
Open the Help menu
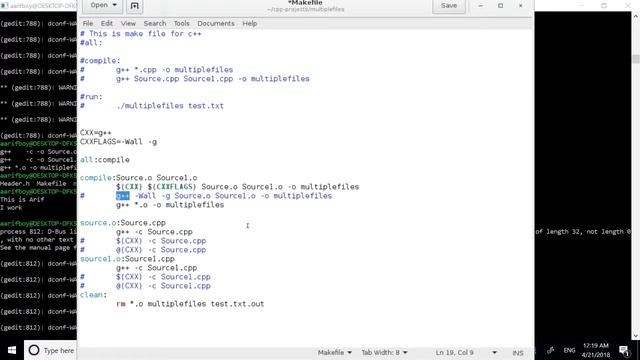(249, 23)
